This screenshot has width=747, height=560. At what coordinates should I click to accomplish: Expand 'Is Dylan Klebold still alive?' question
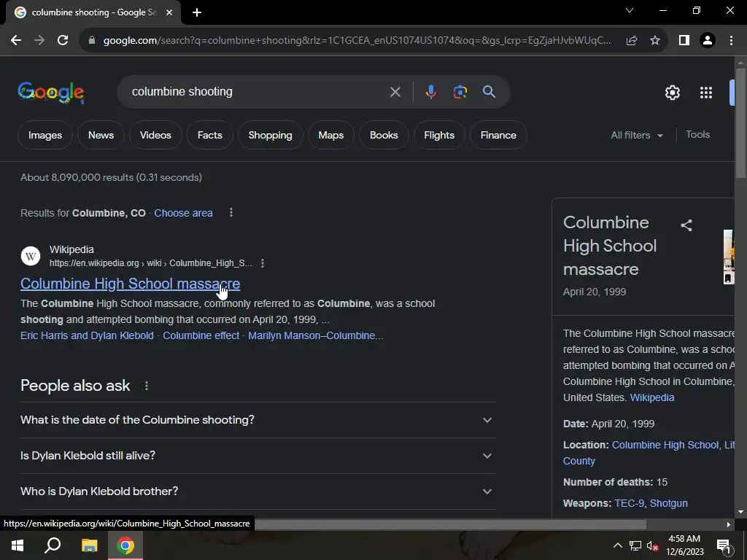pos(258,456)
